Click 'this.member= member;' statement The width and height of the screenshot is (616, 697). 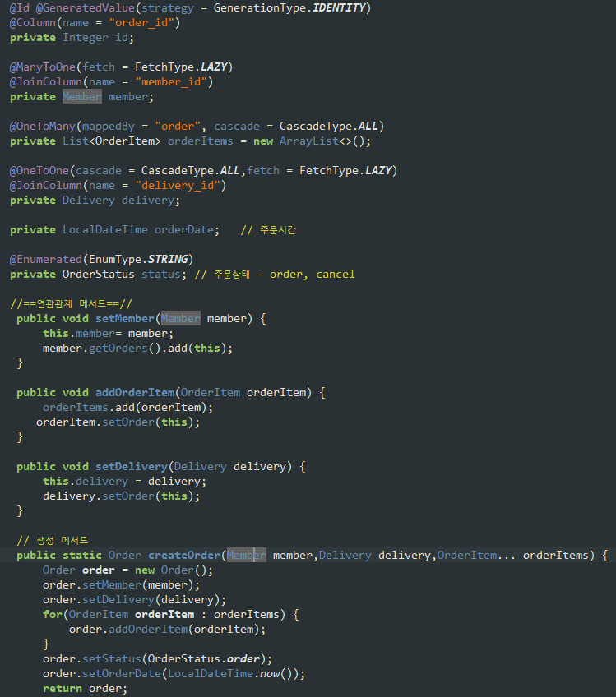pos(108,334)
